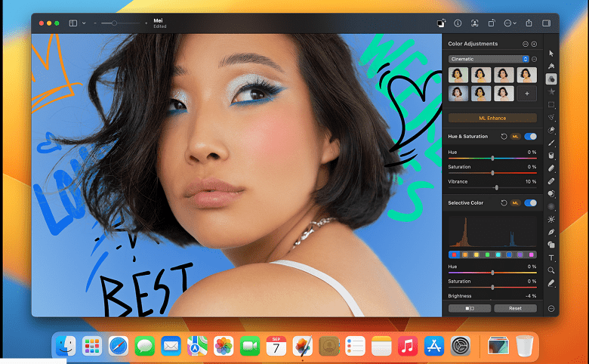Screen dimensions: 589x364
Task: Open the more options ellipsis menu
Action: point(510,23)
